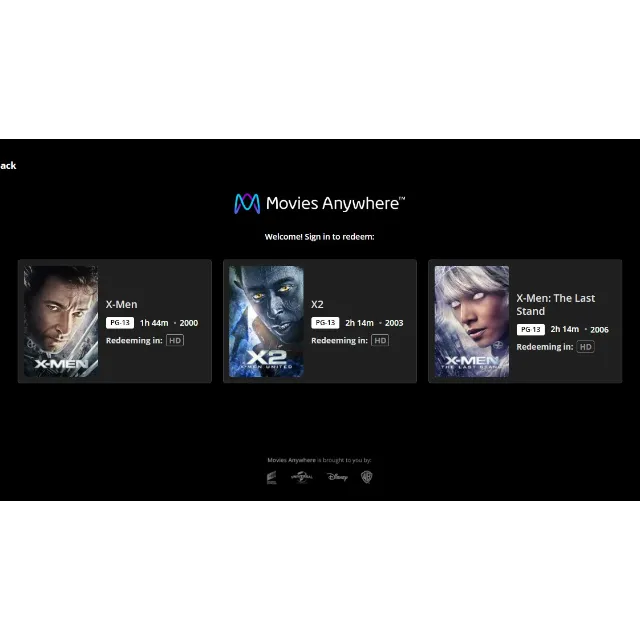640x640 pixels.
Task: Open the X-Men poster thumbnail
Action: click(x=61, y=321)
